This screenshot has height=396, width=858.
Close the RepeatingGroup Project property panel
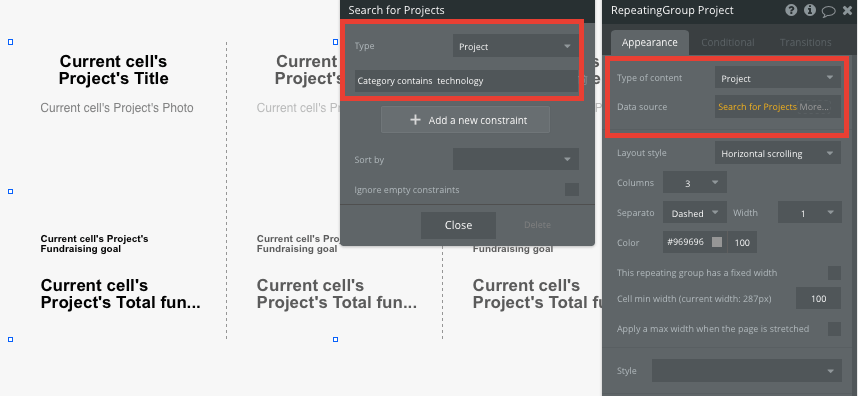click(848, 10)
